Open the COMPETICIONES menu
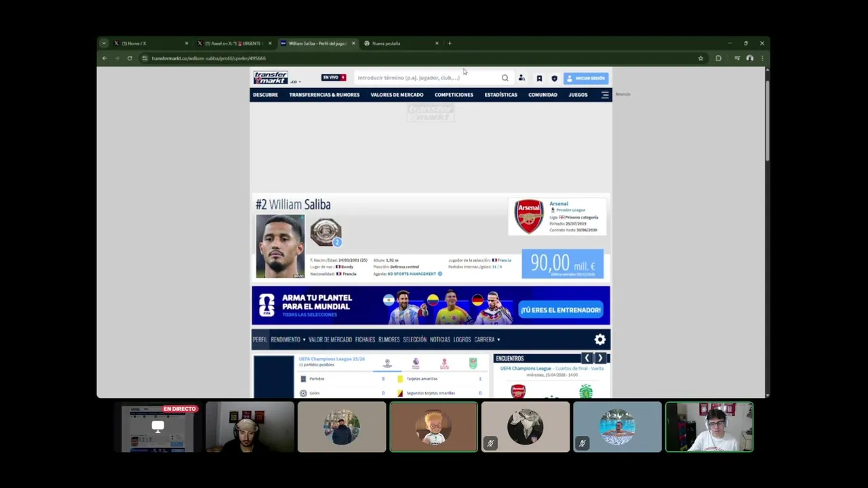The width and height of the screenshot is (868, 488). coord(454,95)
